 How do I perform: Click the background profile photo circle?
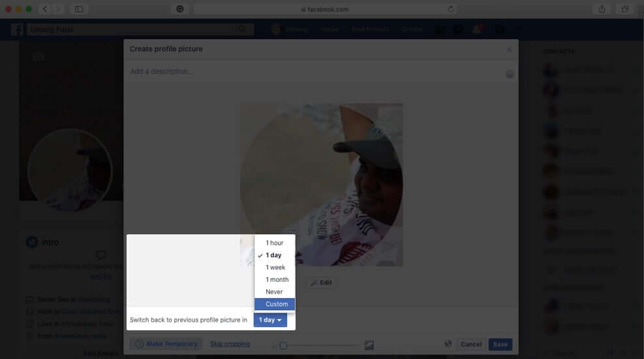[x=70, y=170]
